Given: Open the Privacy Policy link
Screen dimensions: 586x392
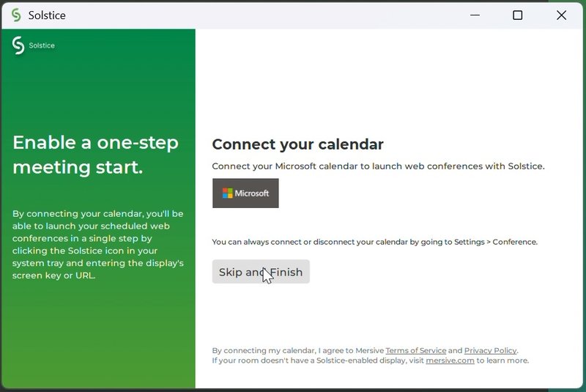Looking at the screenshot, I should [490, 350].
